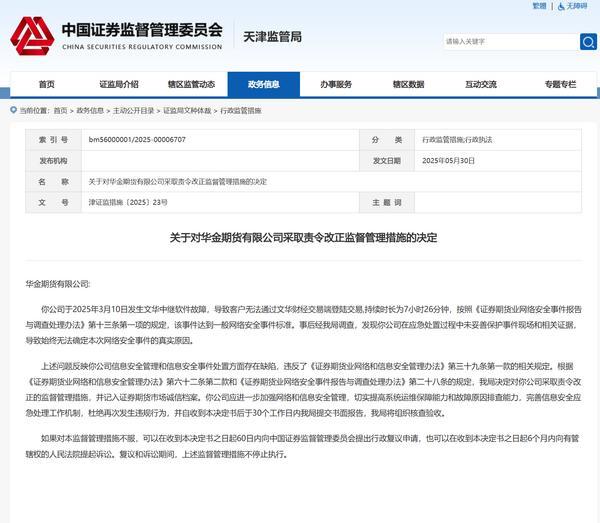Go to 辖区监管动态 navigation tab
Screen dimensions: 600x523
pyautogui.click(x=191, y=84)
